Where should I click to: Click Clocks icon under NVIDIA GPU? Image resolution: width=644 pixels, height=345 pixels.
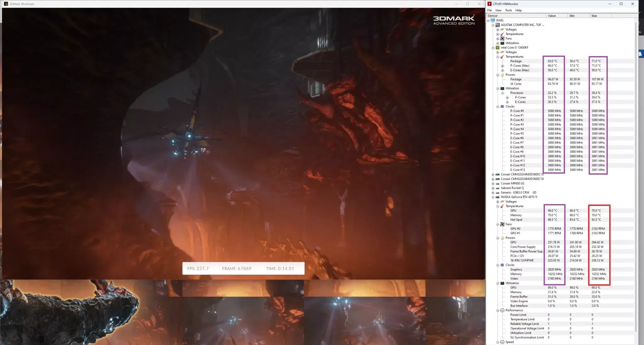coord(502,265)
